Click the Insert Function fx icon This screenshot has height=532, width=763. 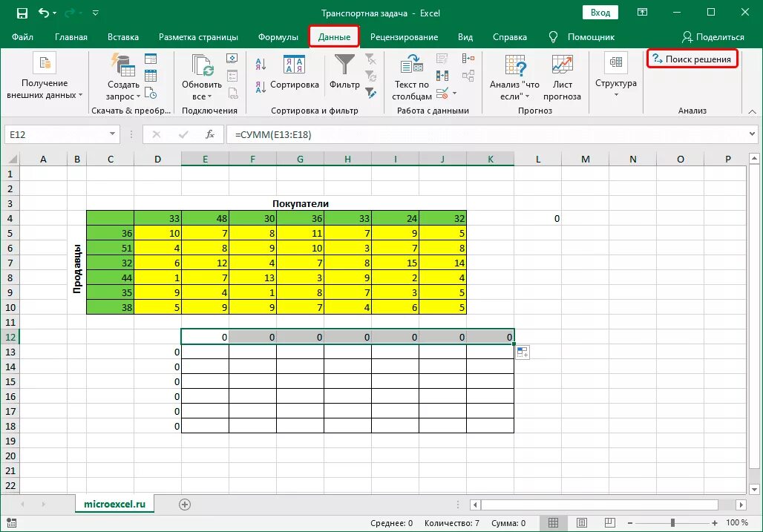coord(210,134)
